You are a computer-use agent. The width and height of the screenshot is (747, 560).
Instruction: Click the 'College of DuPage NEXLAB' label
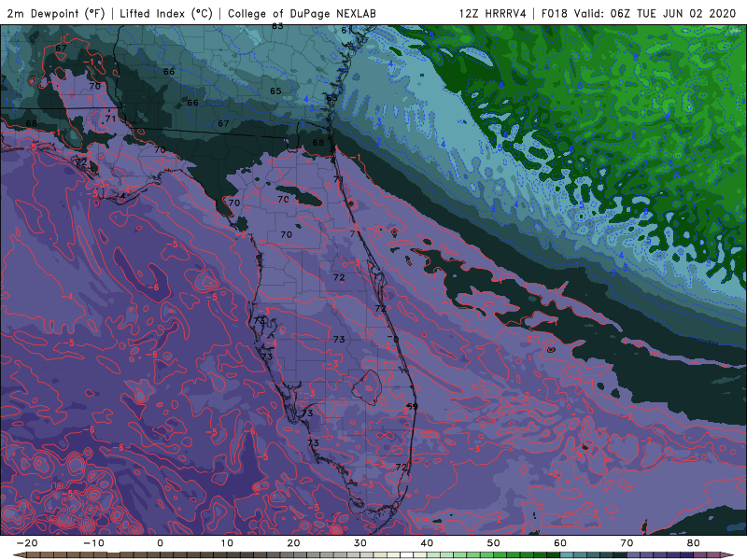click(x=302, y=13)
